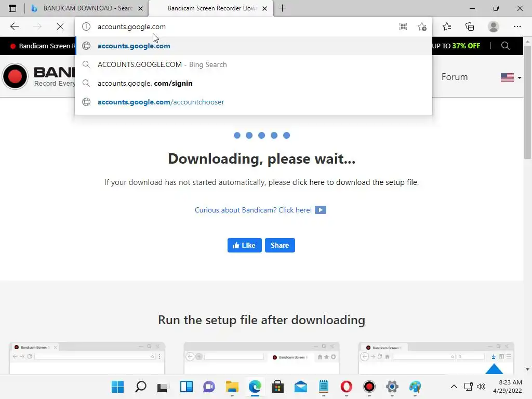
Task: Open Teams Chat from taskbar
Action: click(x=209, y=387)
